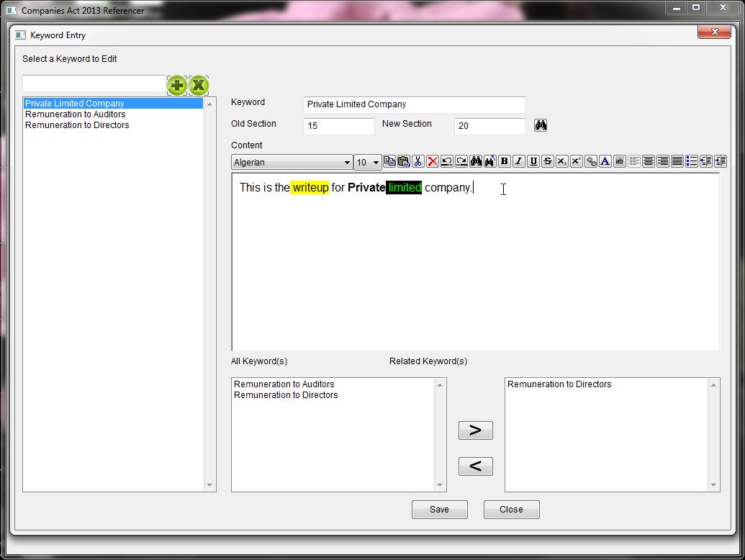Click the Old Section input field

click(x=338, y=126)
